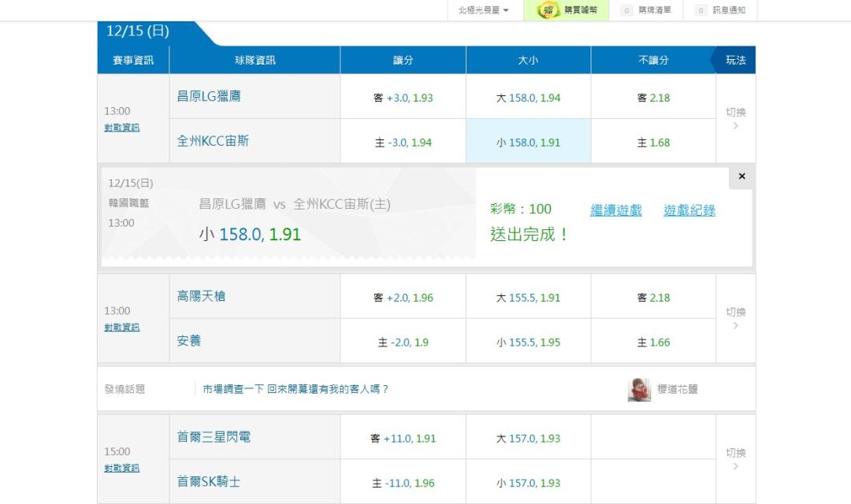The width and height of the screenshot is (851, 504).
Task: Click the gold coin icon beside 購買噓幣
Action: [x=548, y=9]
